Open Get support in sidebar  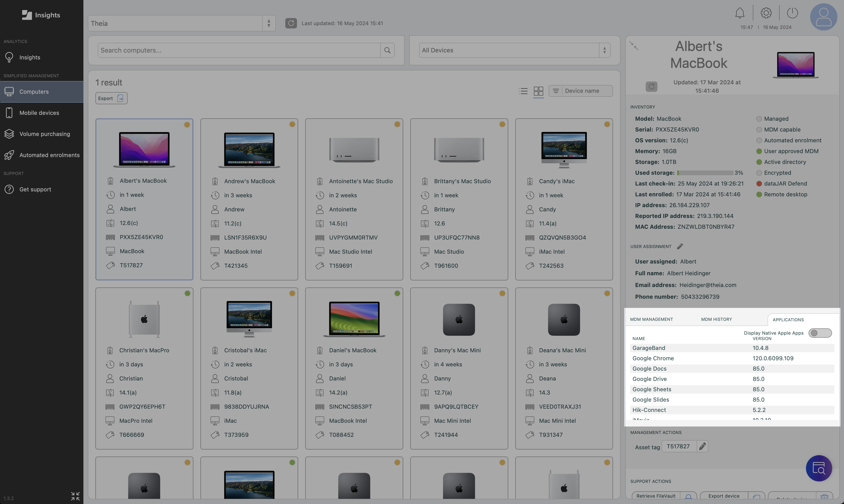pyautogui.click(x=41, y=189)
